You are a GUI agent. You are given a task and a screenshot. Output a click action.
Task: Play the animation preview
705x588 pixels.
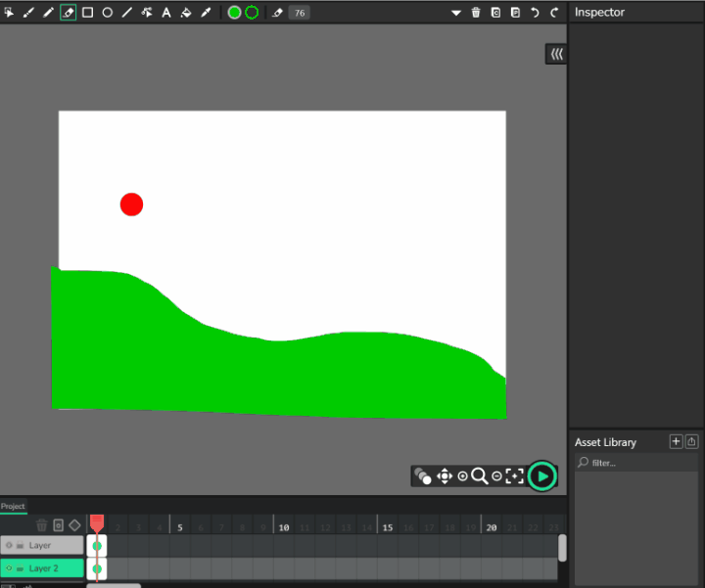(x=542, y=476)
